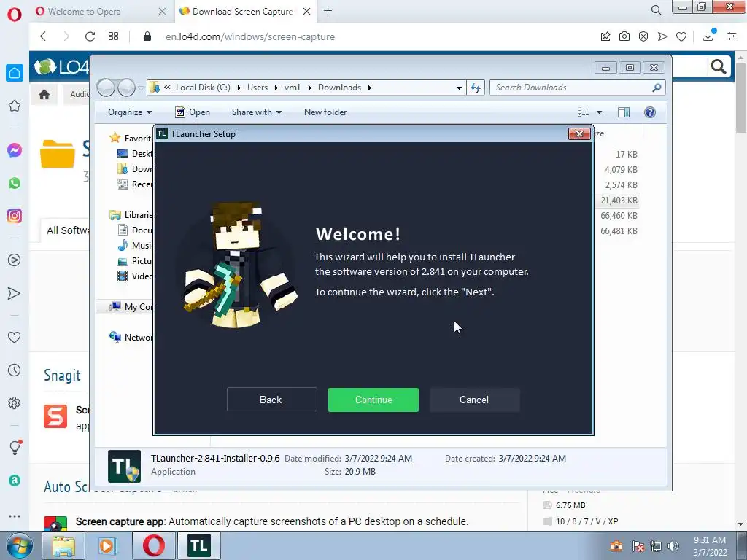Click Search Downloads field
The width and height of the screenshot is (747, 560).
[578, 87]
